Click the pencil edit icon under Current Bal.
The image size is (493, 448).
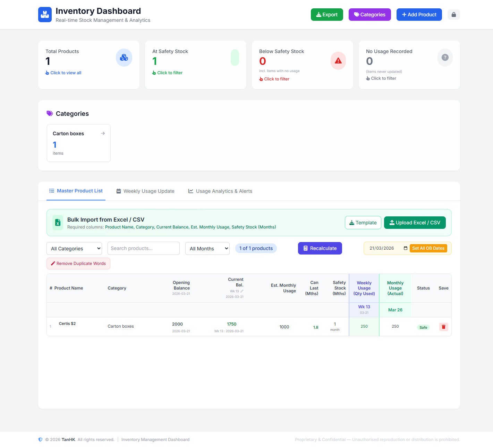coord(242,291)
